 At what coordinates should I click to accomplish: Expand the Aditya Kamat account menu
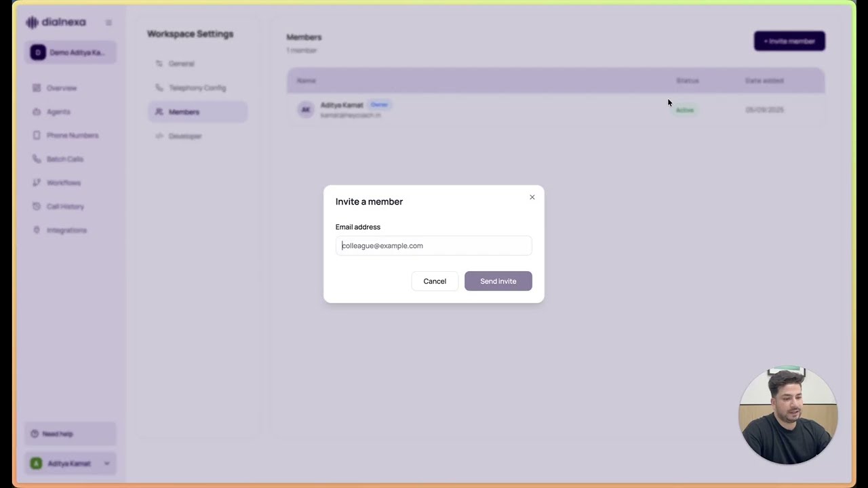pos(71,464)
